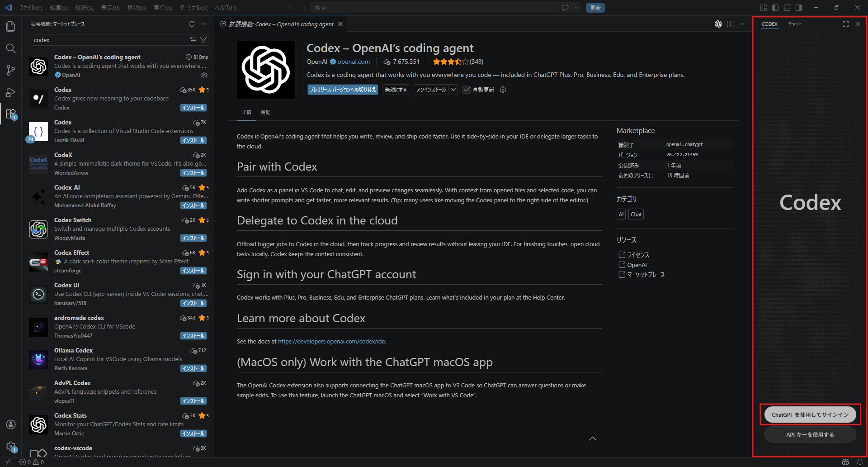Open the Search view icon
Image resolution: width=868 pixels, height=467 pixels.
[x=10, y=48]
